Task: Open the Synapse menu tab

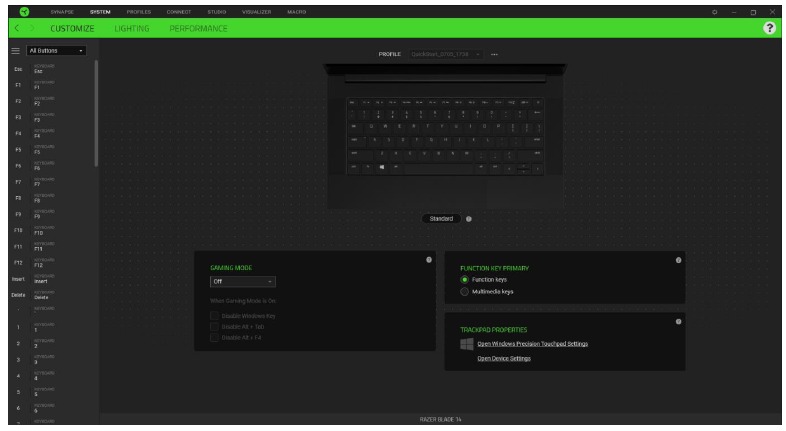Action: click(x=62, y=12)
